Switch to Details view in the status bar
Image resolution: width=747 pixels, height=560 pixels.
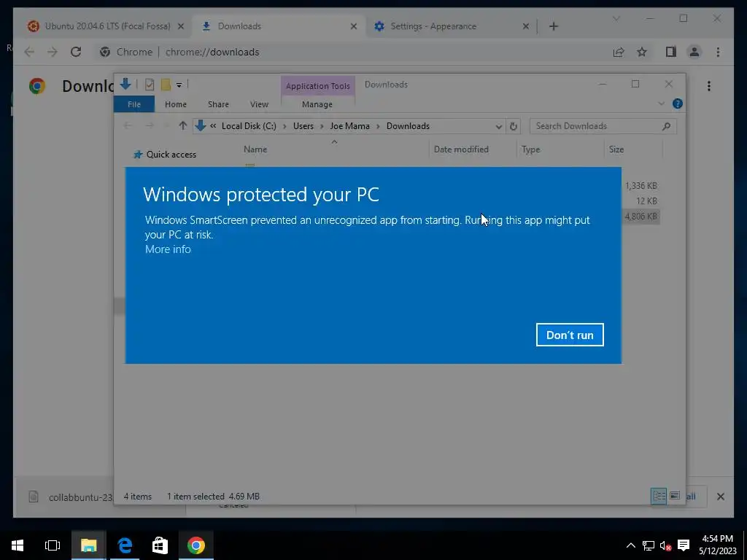coord(659,496)
